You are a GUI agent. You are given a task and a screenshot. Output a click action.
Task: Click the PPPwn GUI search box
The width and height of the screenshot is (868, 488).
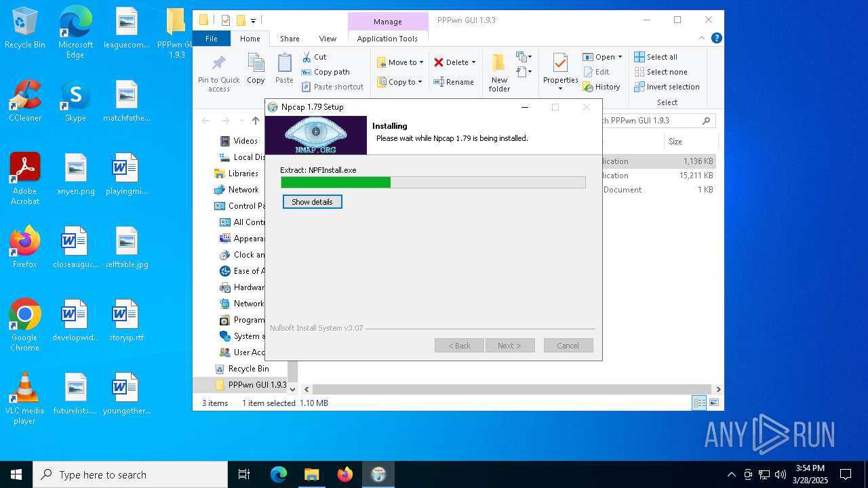pos(658,121)
